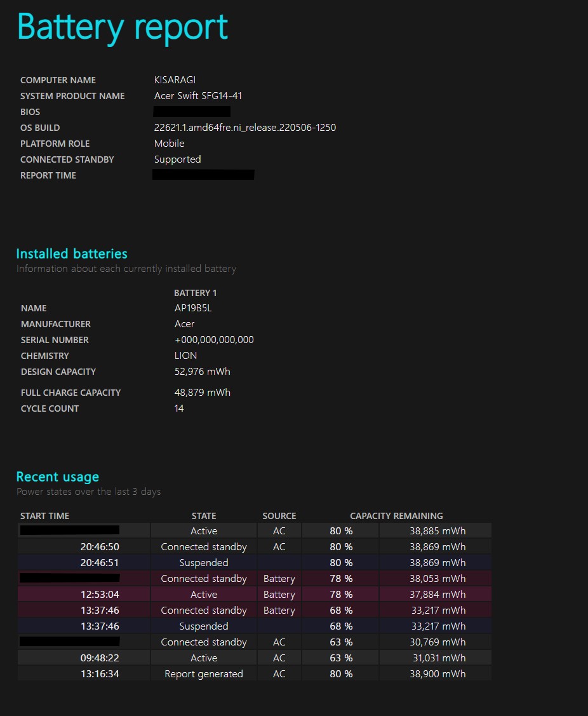Click the 09:48:22 start time cell

click(84, 658)
